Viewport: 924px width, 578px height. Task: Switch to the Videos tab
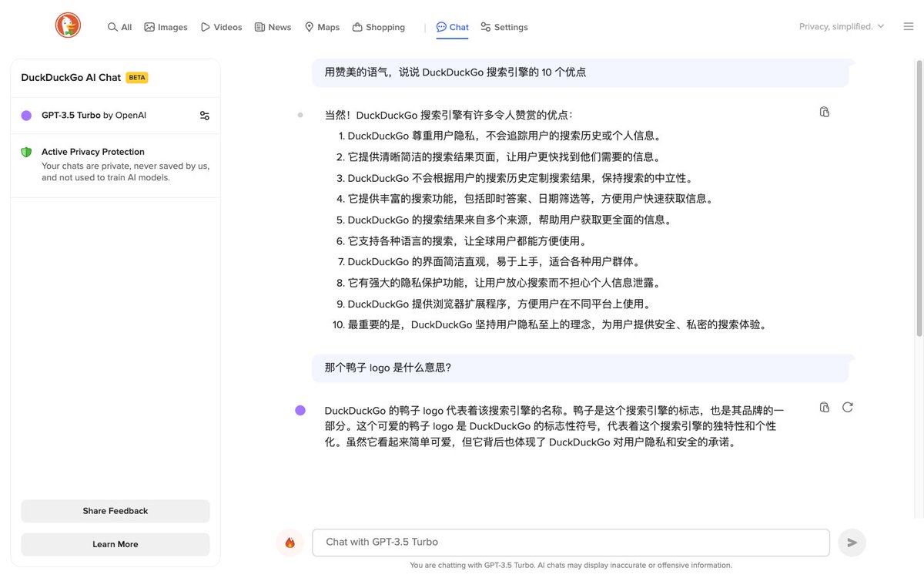click(221, 27)
